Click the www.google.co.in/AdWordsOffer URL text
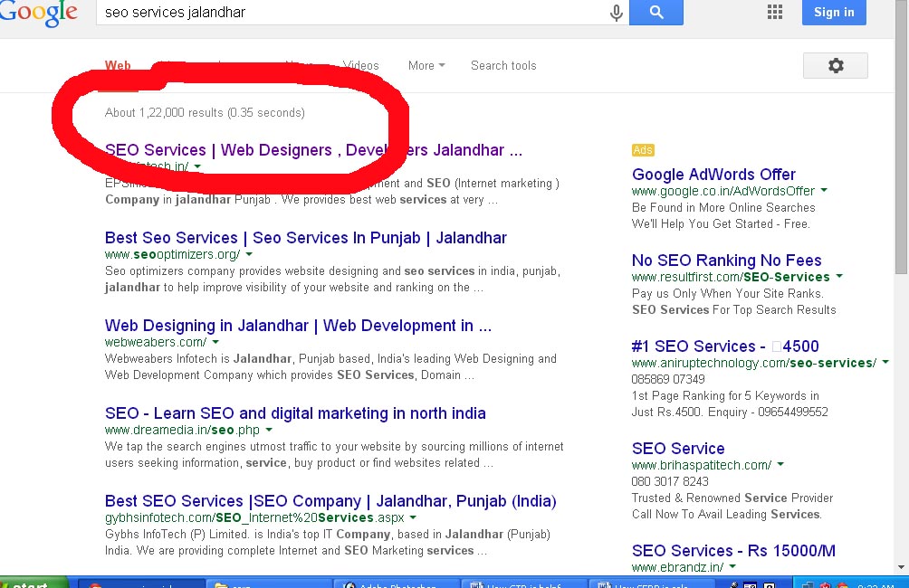 pos(722,191)
